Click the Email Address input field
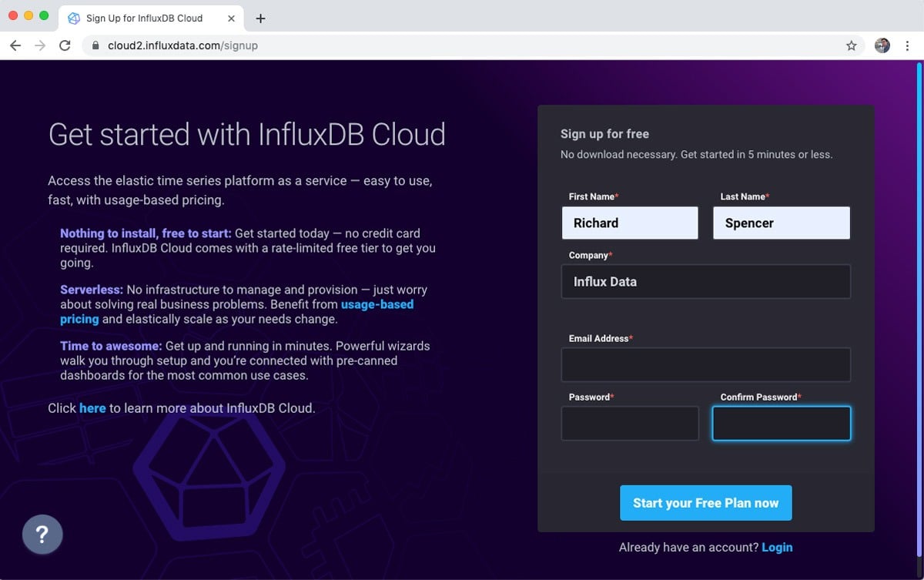The width and height of the screenshot is (924, 580). [x=705, y=364]
